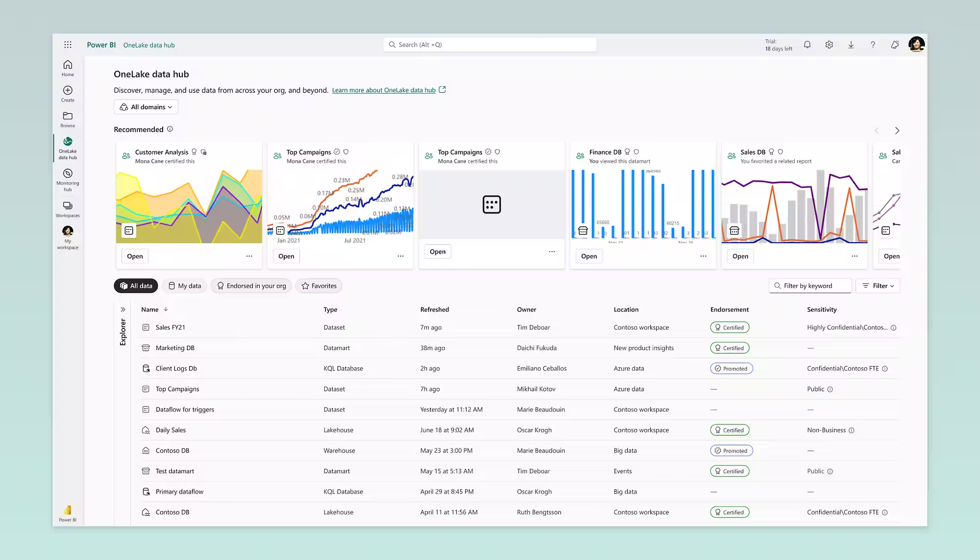Open more options on Finance DB card
Screen dimensions: 980x560
pyautogui.click(x=703, y=256)
